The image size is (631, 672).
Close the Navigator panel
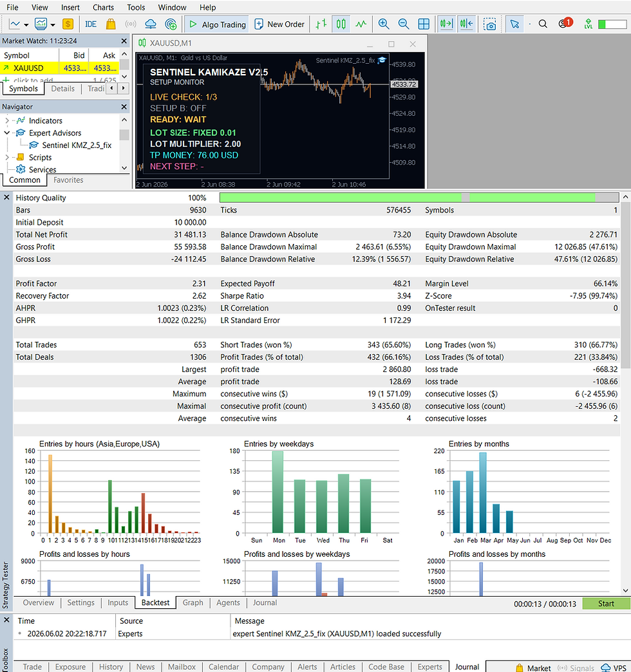[124, 107]
